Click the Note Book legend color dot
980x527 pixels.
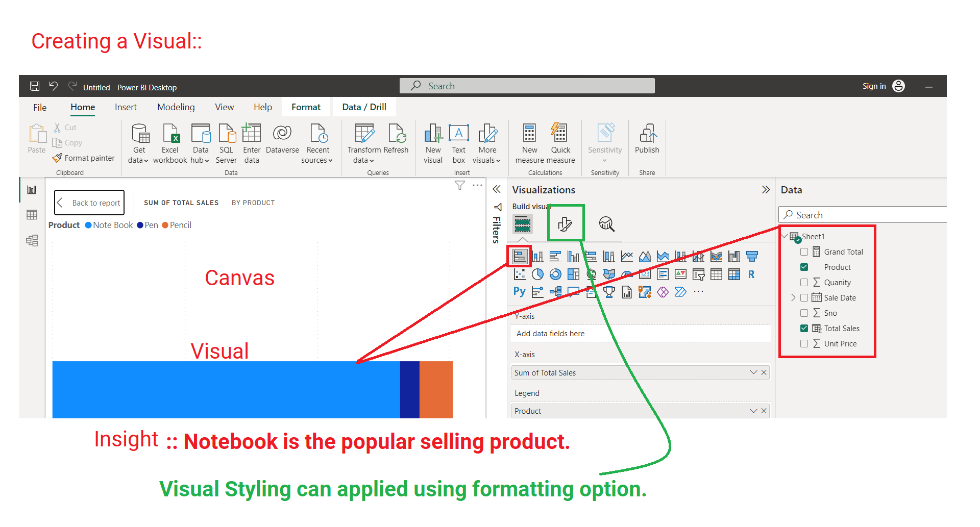tap(88, 225)
